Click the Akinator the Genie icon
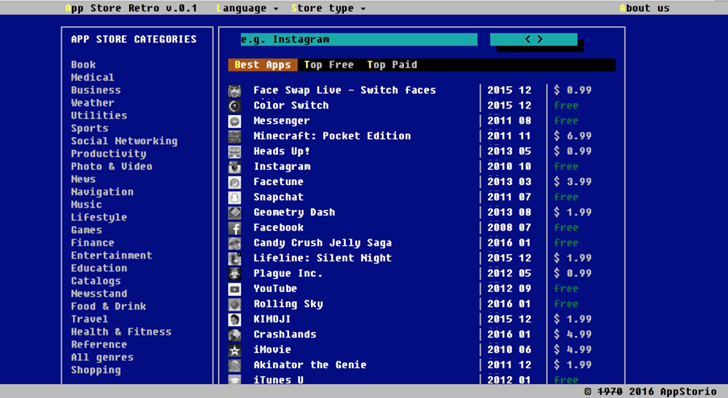The image size is (728, 398). coord(234,365)
